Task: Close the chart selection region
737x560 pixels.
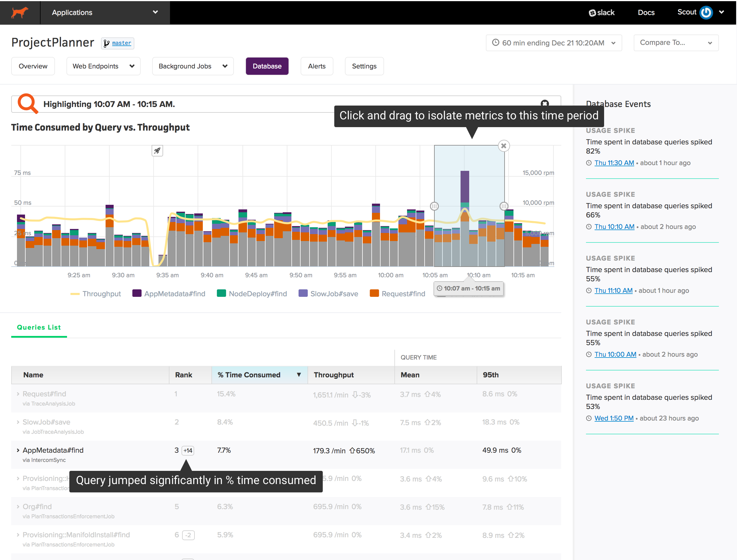Action: pyautogui.click(x=504, y=146)
